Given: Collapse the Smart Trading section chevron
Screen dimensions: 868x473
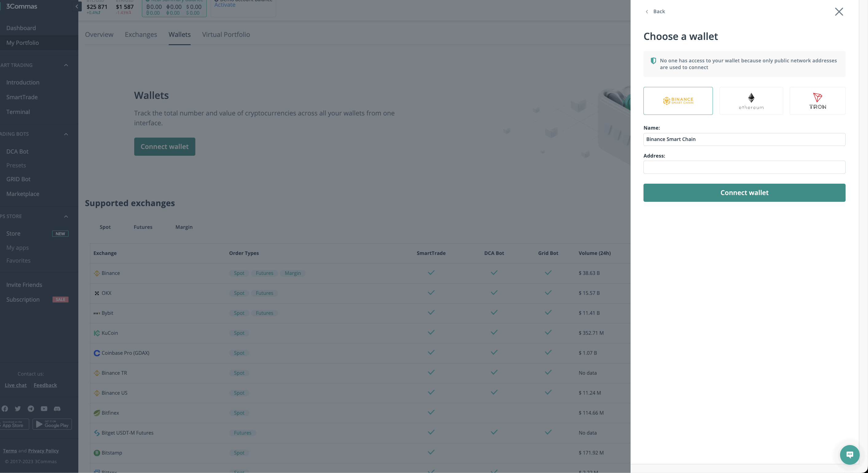Looking at the screenshot, I should tap(66, 65).
